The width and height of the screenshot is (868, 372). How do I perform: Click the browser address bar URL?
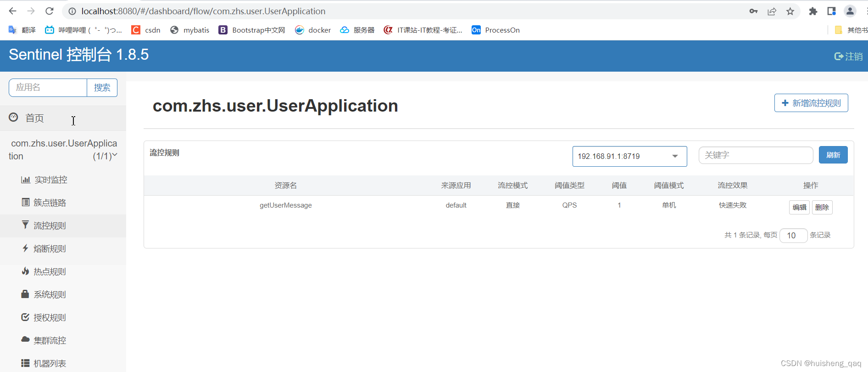pyautogui.click(x=203, y=11)
